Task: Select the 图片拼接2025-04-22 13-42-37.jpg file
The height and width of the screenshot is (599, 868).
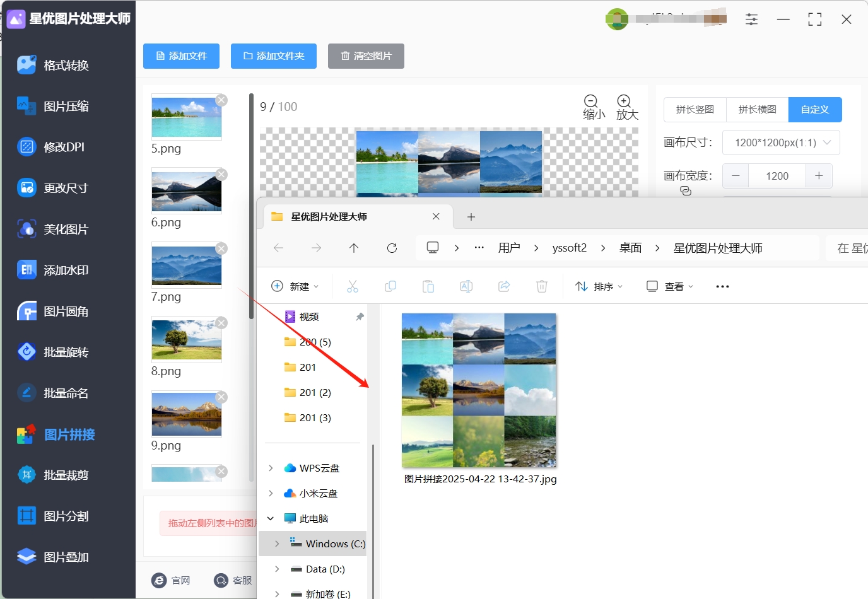Action: tap(479, 399)
